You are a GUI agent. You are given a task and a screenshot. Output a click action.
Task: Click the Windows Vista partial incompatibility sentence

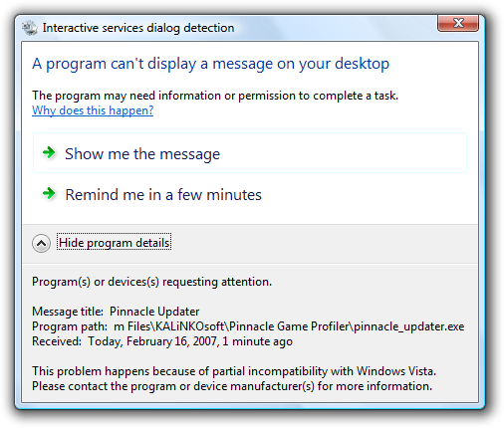pos(234,371)
